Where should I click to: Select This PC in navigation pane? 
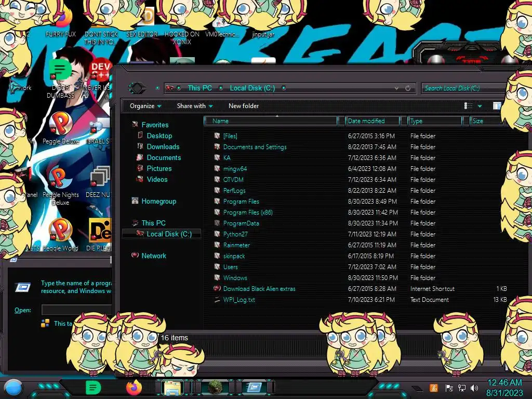pyautogui.click(x=153, y=223)
